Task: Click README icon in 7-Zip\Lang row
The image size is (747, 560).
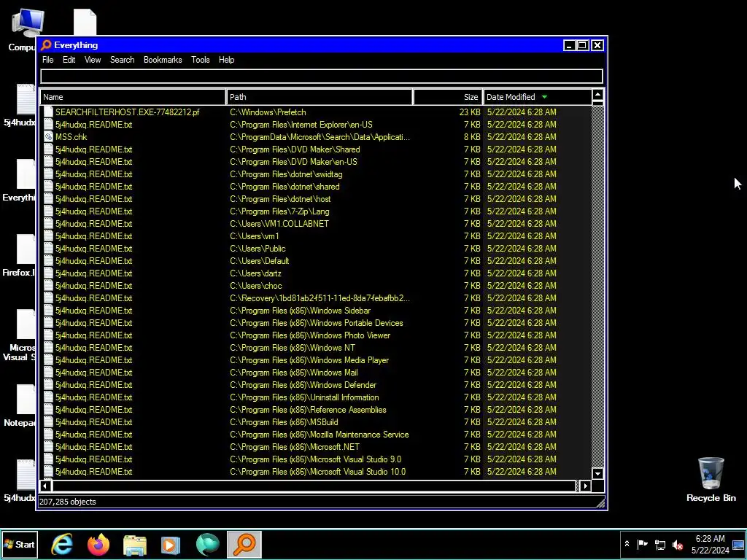Action: (48, 211)
